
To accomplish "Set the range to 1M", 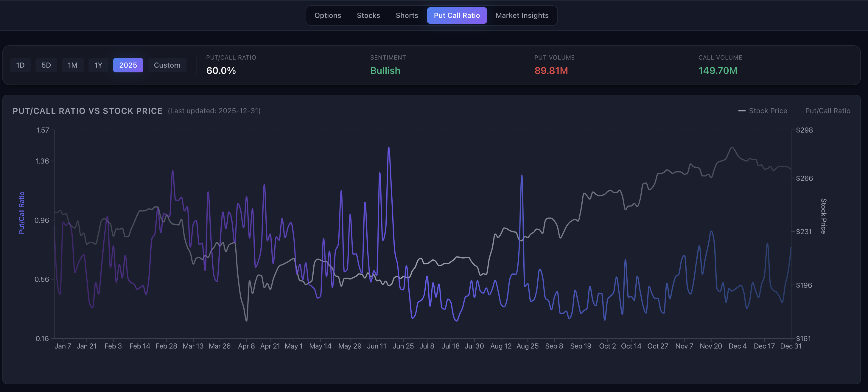I will point(72,65).
